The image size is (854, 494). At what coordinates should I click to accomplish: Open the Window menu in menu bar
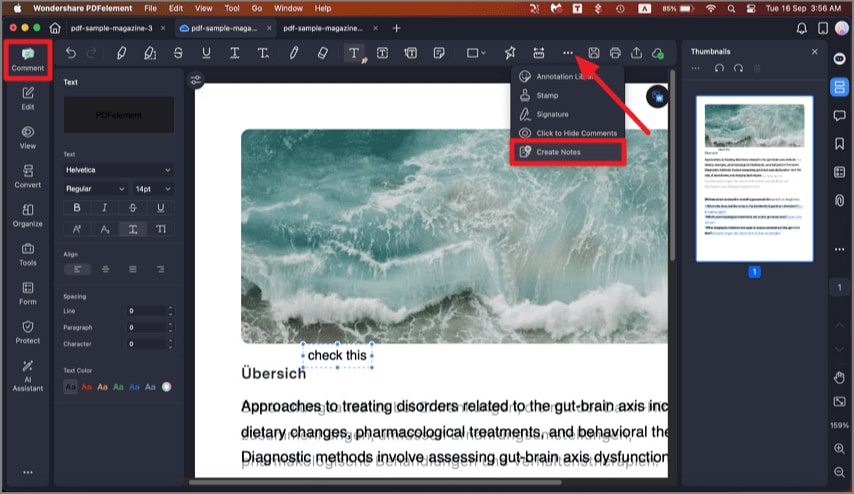288,8
